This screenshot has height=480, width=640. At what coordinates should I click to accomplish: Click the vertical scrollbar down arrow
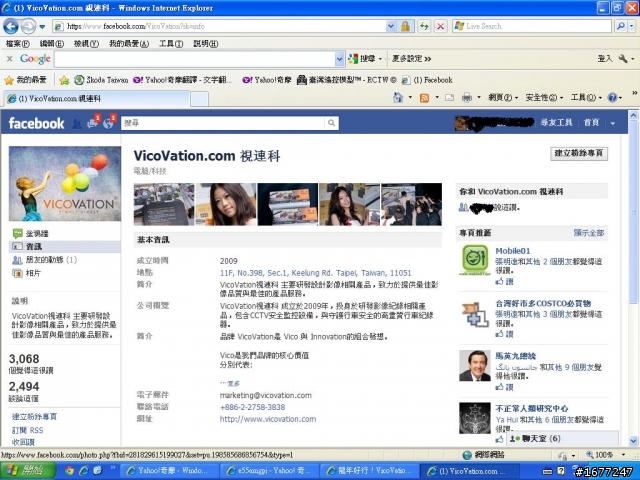633,441
